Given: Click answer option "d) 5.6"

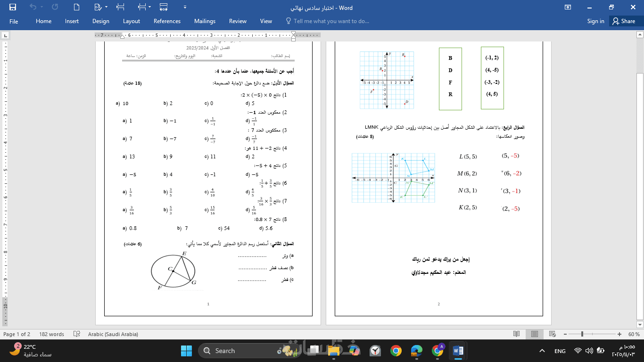Looking at the screenshot, I should pyautogui.click(x=266, y=228).
